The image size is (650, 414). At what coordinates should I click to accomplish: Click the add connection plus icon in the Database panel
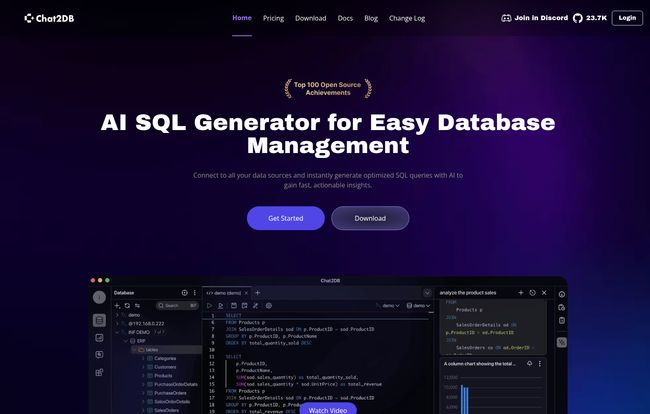point(117,305)
